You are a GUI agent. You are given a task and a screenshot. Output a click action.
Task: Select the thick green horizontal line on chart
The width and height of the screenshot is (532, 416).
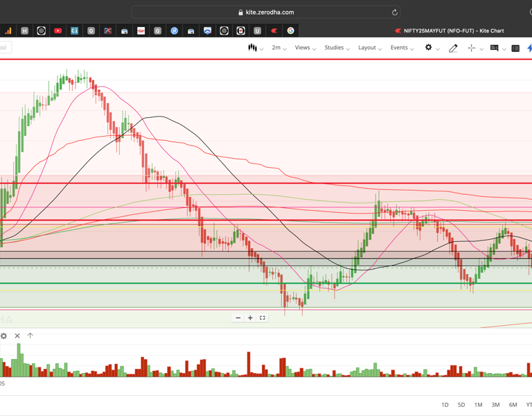point(266,283)
